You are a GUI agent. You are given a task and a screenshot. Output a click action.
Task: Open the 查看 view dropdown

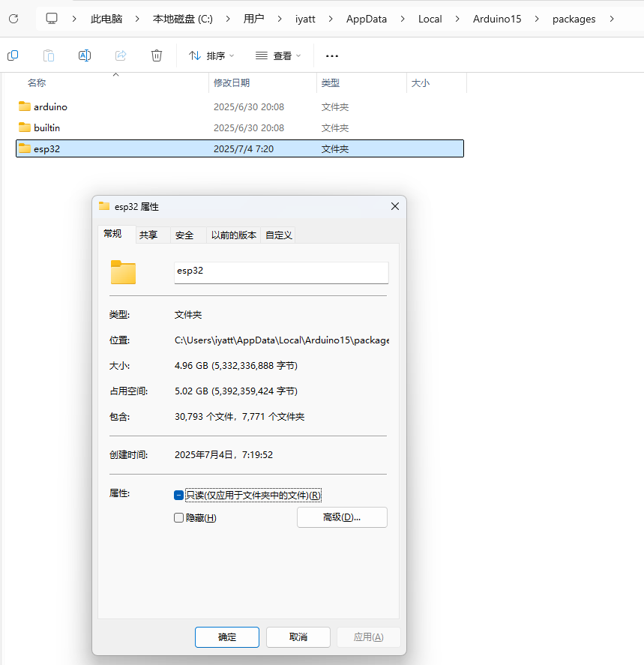point(278,55)
